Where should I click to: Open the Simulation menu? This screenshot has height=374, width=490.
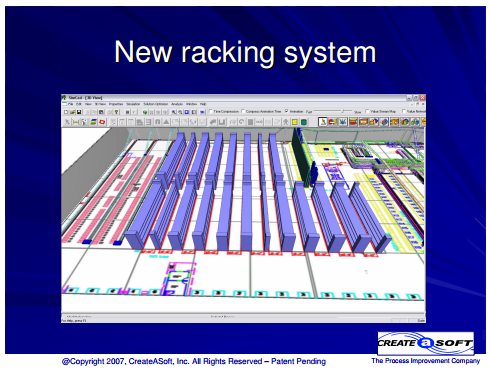pyautogui.click(x=133, y=104)
